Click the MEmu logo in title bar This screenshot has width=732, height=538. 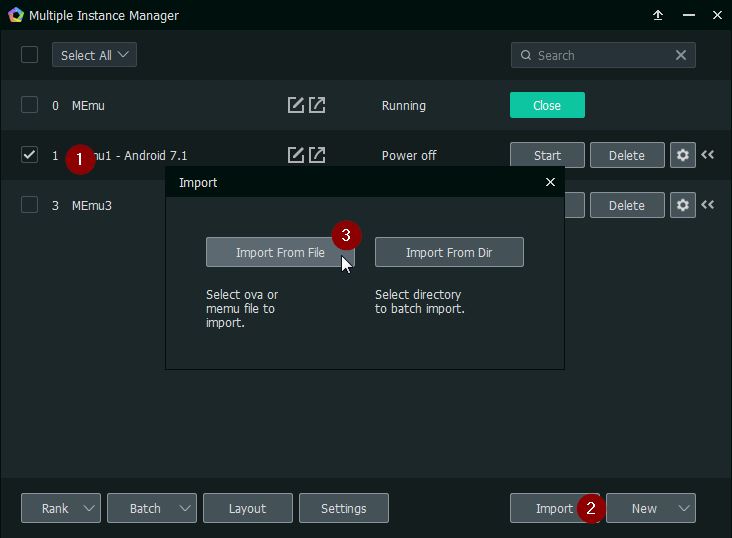coord(15,15)
